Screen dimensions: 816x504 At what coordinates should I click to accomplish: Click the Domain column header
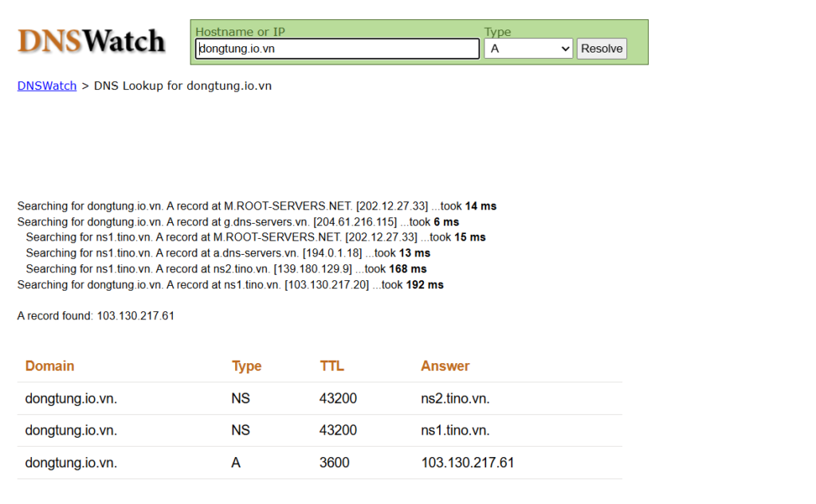[50, 366]
